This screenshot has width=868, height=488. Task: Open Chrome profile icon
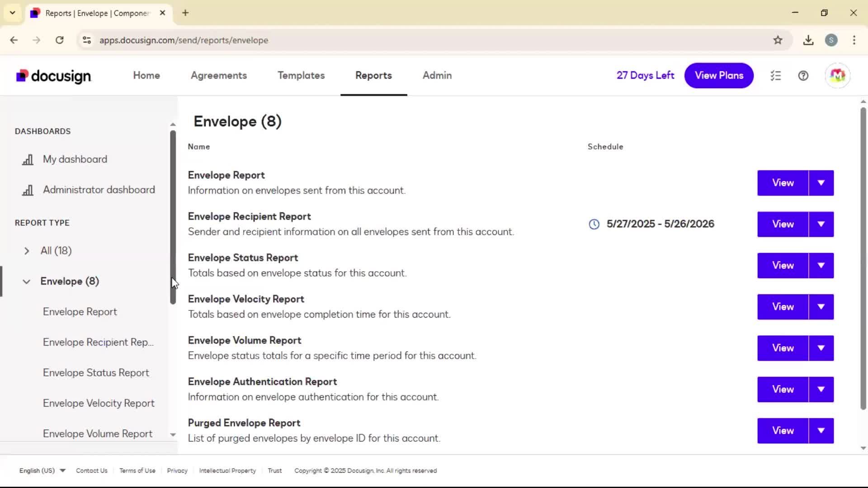point(831,40)
